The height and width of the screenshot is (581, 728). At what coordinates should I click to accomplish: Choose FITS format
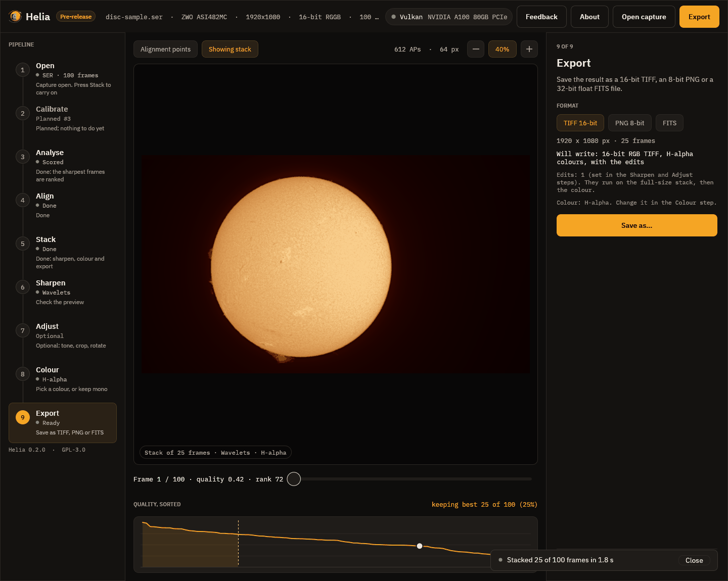669,123
